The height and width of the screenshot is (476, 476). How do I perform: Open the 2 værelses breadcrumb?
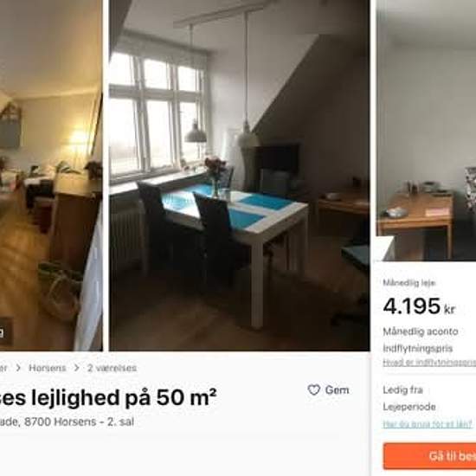pos(112,368)
